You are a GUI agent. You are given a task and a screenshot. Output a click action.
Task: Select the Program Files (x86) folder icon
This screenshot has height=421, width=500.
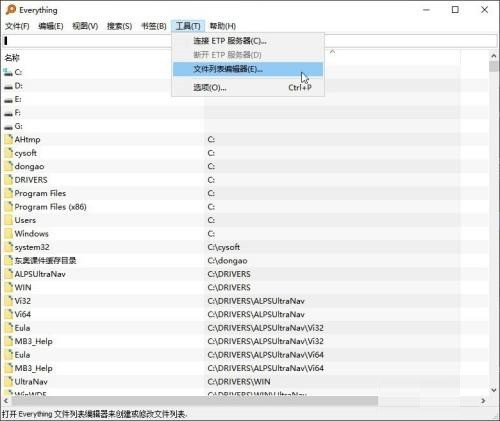tap(8, 207)
